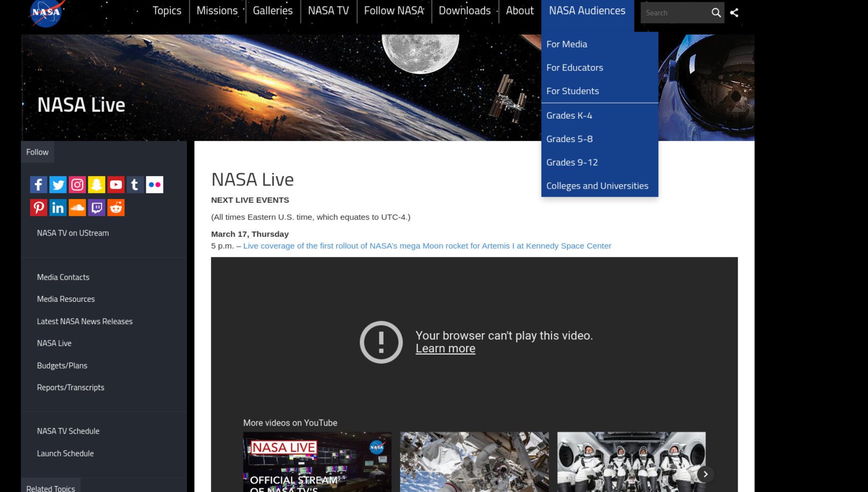This screenshot has width=868, height=492.
Task: Open the Topics menu
Action: pyautogui.click(x=167, y=11)
